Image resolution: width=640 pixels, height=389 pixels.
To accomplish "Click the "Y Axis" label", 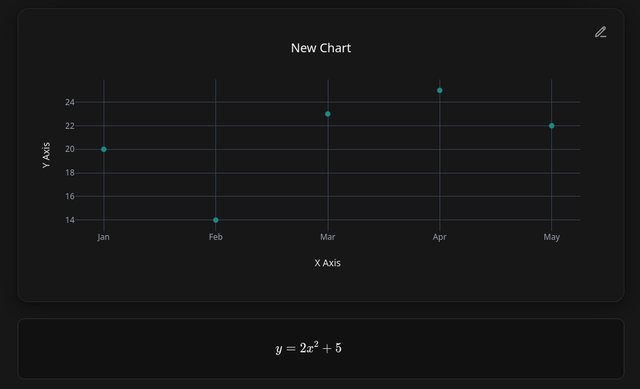I will 46,155.
